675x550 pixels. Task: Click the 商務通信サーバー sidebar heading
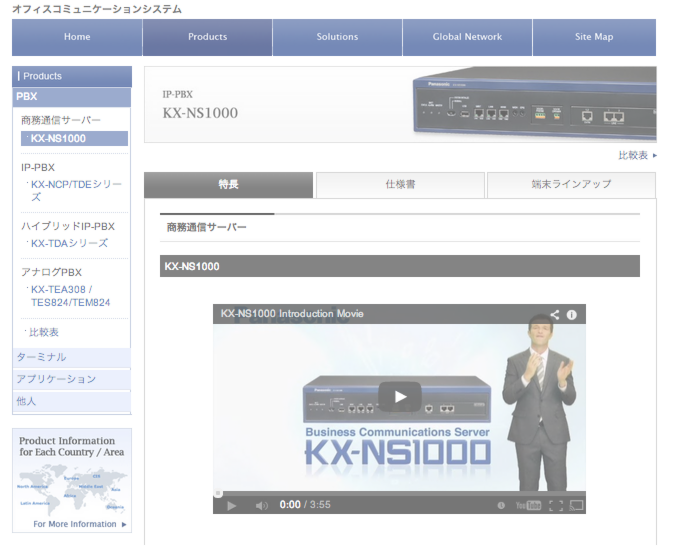[x=60, y=120]
